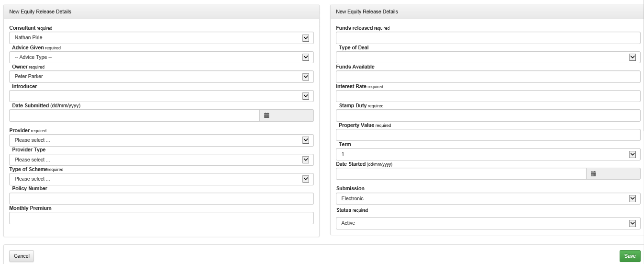Expand the Owner dropdown showing Peter Parker
The width and height of the screenshot is (644, 264).
point(161,77)
